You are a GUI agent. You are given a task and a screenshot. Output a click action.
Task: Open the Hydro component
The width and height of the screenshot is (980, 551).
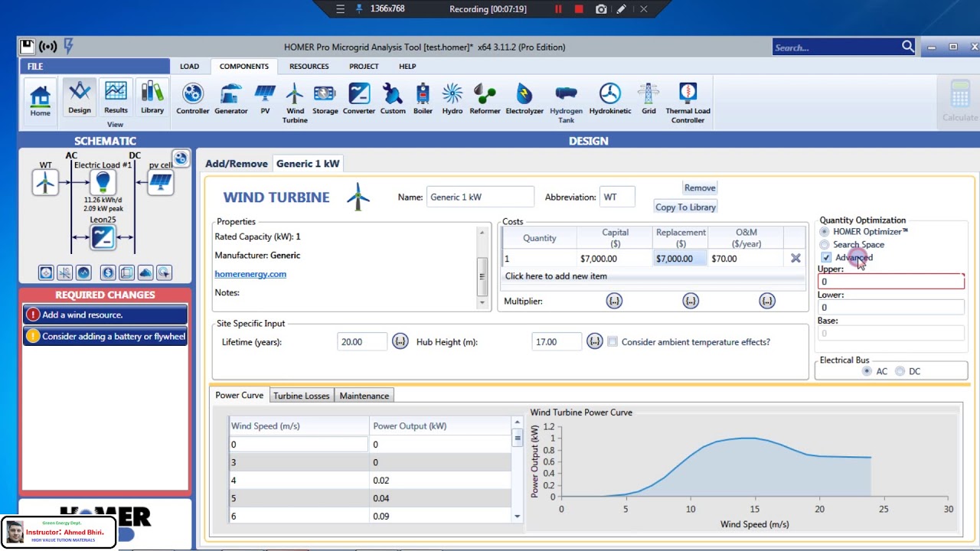point(452,99)
